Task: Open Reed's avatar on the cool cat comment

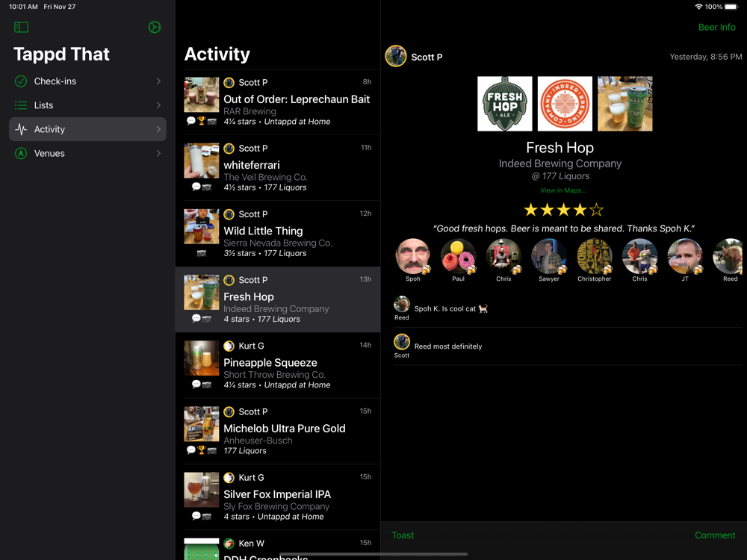Action: click(402, 304)
